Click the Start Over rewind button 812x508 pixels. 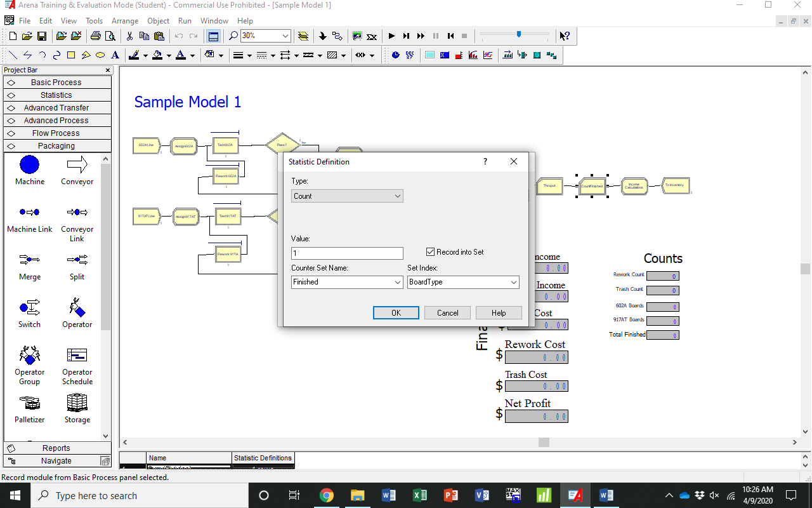point(450,36)
